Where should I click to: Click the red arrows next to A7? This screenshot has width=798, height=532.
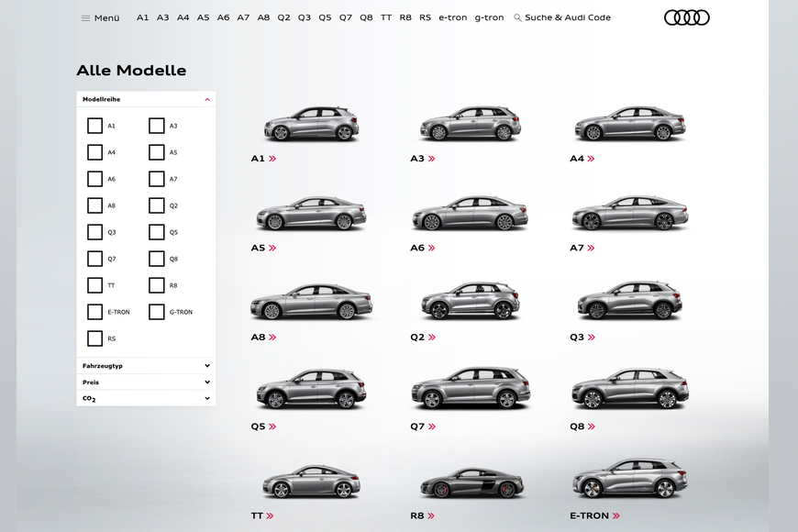point(591,248)
